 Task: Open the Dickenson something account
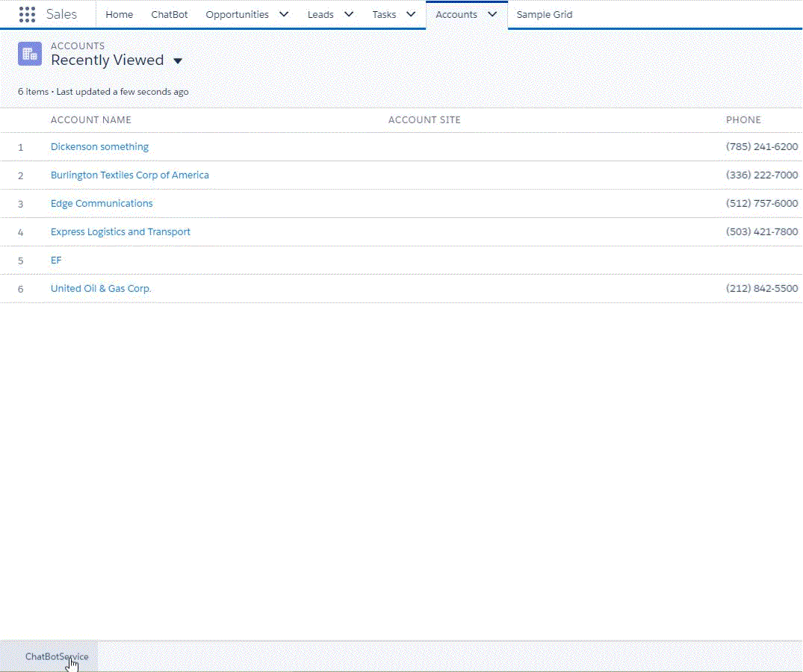click(x=99, y=147)
